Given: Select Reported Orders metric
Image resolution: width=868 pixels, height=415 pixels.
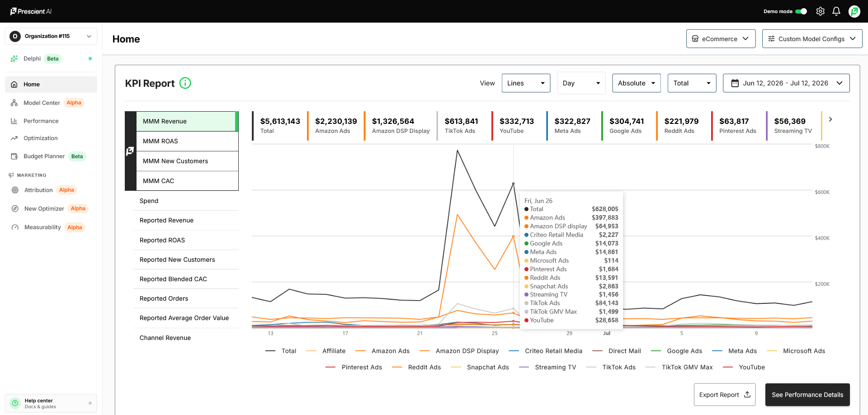Looking at the screenshot, I should tap(186, 298).
